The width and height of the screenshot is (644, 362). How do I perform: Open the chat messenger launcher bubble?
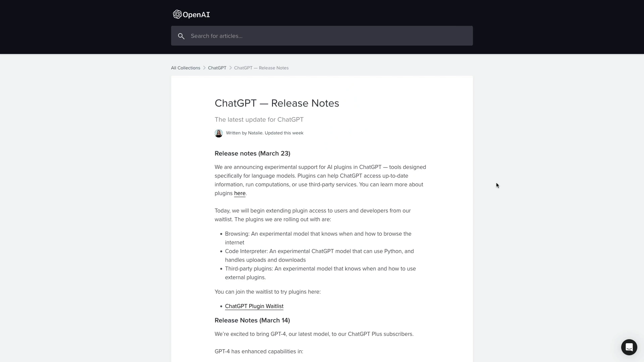pyautogui.click(x=629, y=347)
